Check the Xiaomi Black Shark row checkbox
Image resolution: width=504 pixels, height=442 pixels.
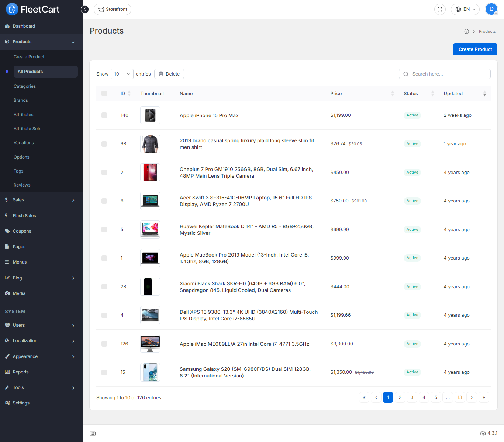(x=104, y=287)
